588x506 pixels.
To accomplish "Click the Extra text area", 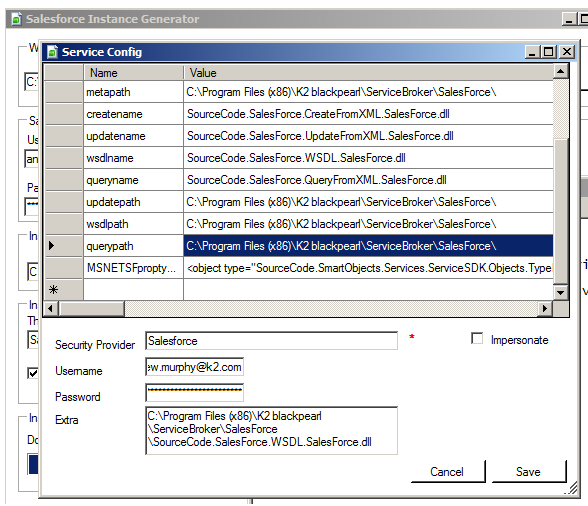I will (272, 431).
